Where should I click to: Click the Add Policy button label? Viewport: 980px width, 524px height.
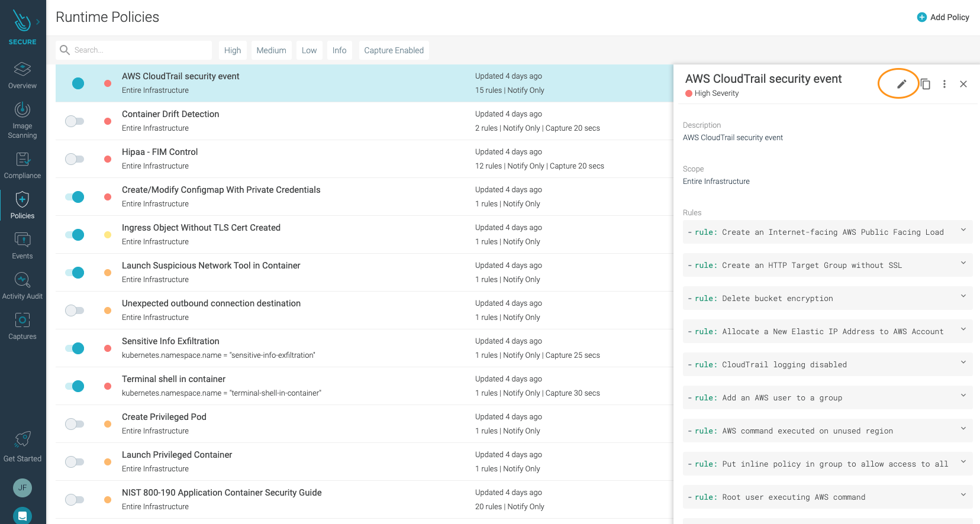point(949,17)
